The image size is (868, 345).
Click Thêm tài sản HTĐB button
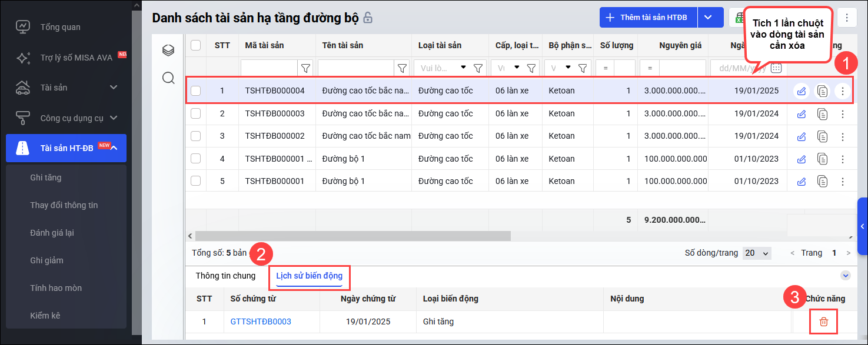coord(648,18)
